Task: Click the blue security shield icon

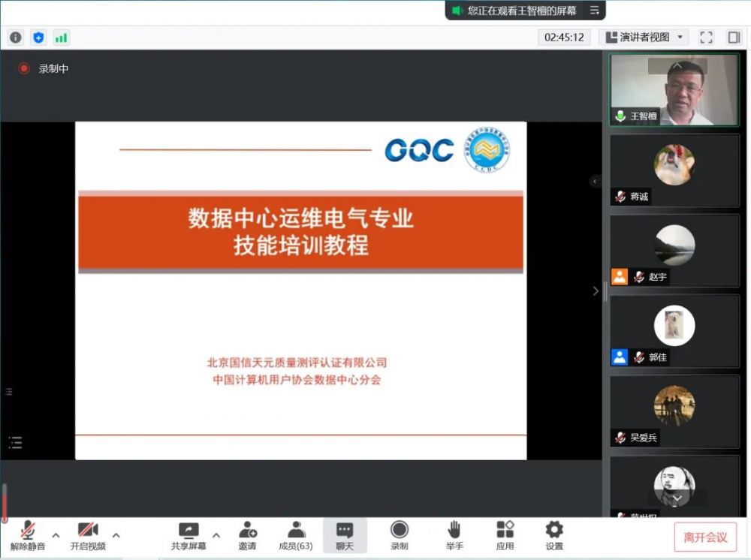Action: [x=38, y=38]
